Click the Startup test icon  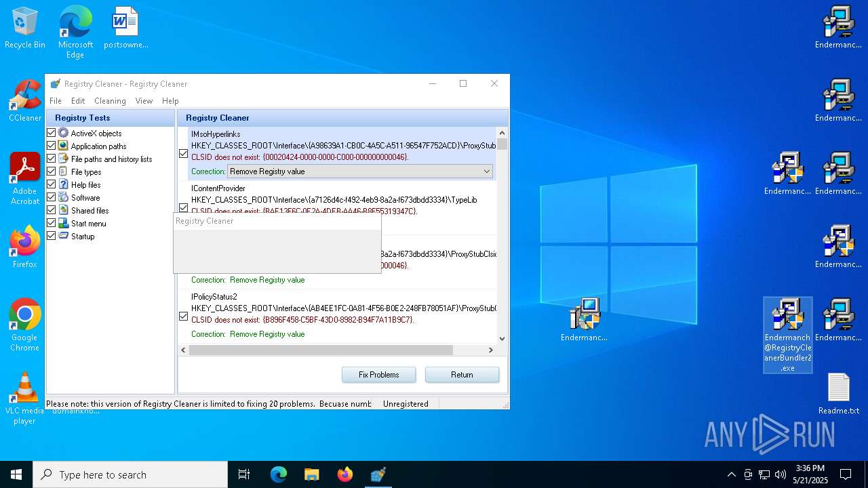tap(63, 236)
